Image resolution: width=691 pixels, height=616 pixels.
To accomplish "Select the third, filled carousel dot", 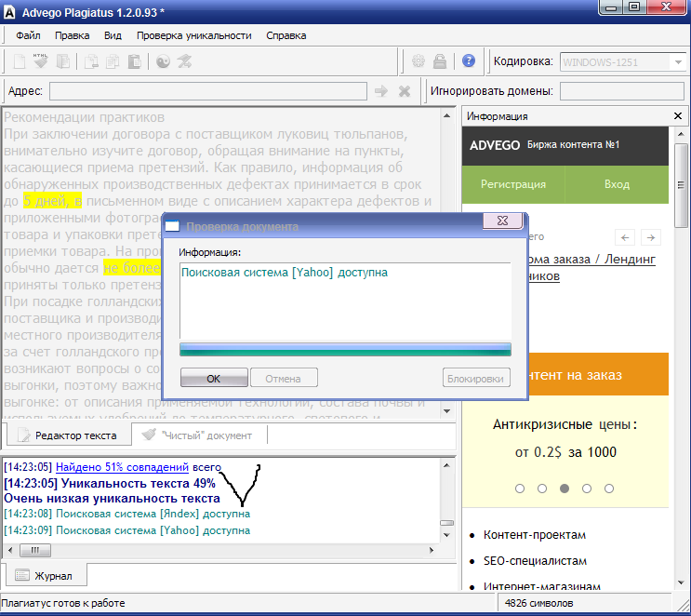I will [565, 489].
